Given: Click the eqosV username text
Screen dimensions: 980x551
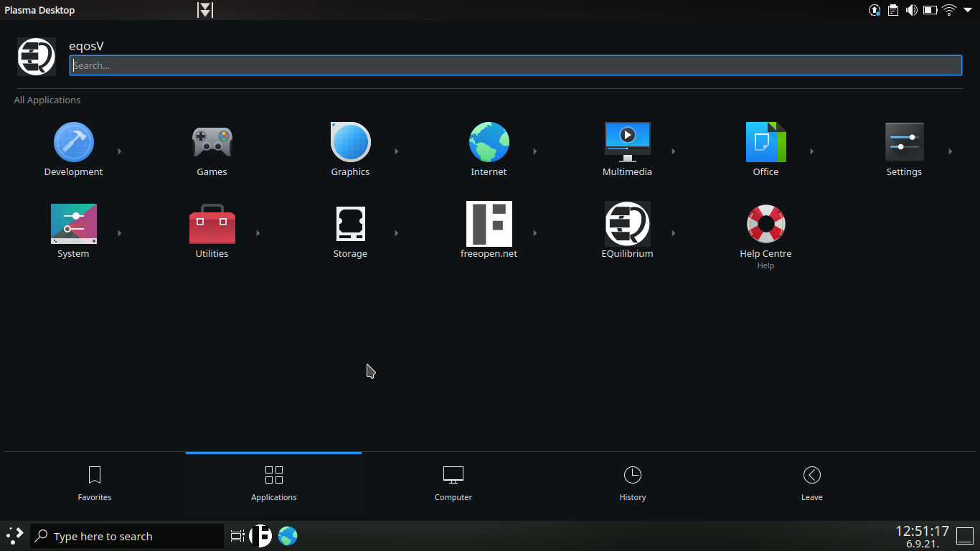Looking at the screenshot, I should pyautogui.click(x=86, y=46).
